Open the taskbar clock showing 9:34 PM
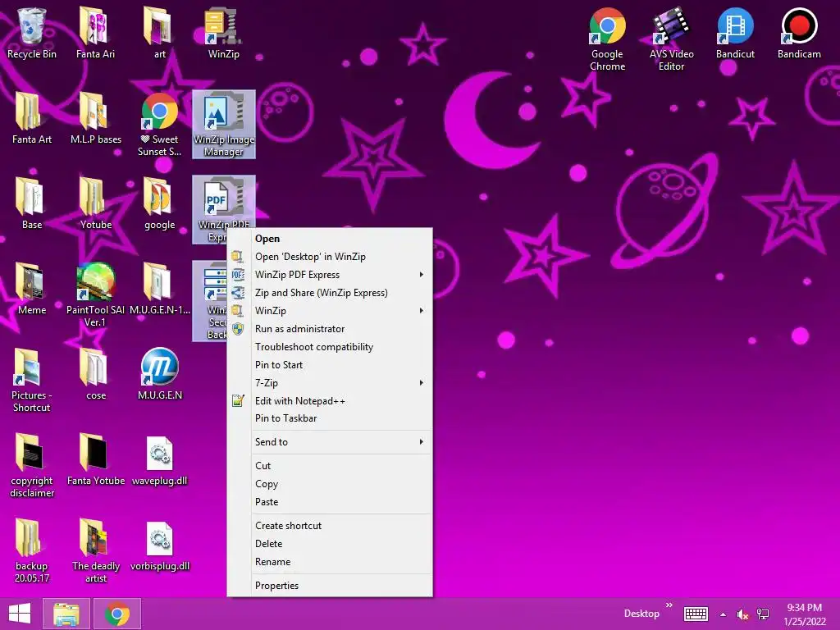This screenshot has width=840, height=630. pos(805,614)
